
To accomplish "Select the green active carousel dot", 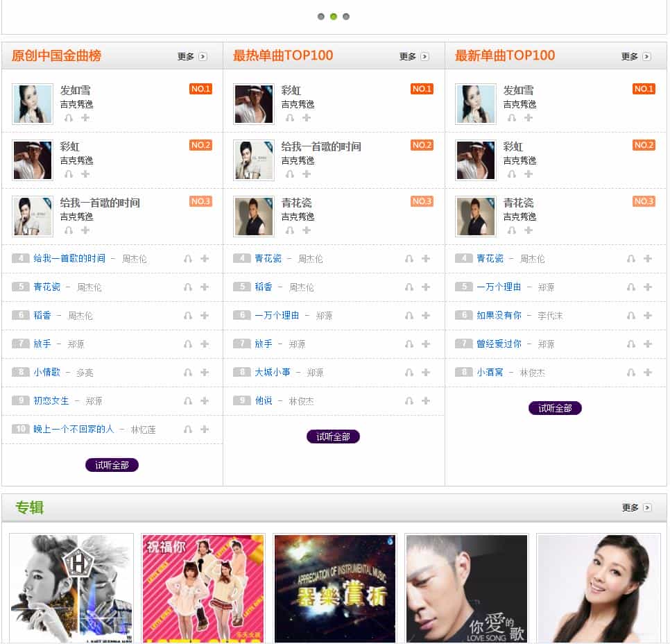I will click(x=334, y=17).
